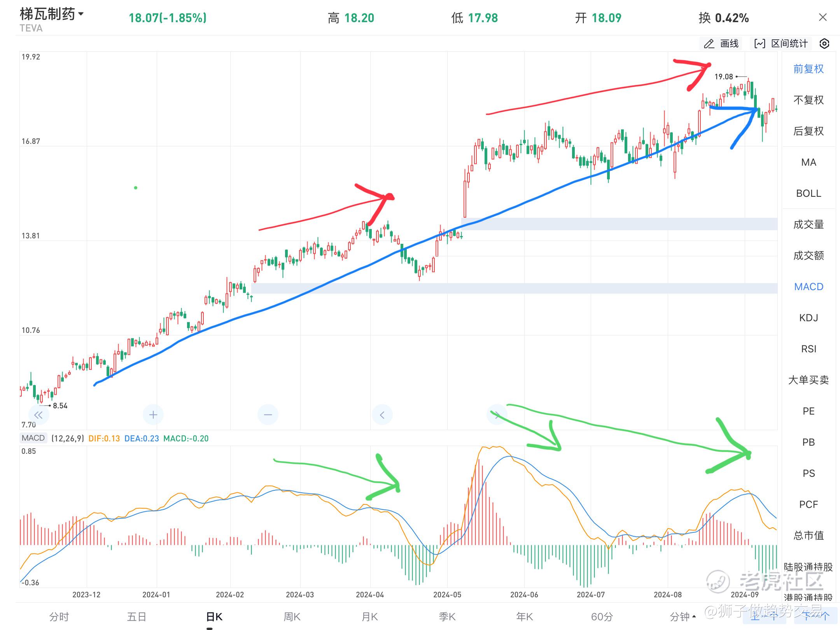Switch to 周K weekly chart tab

pos(292,616)
